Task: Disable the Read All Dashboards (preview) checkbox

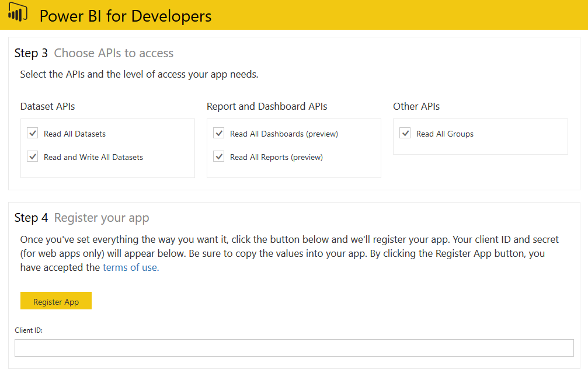Action: (x=219, y=134)
